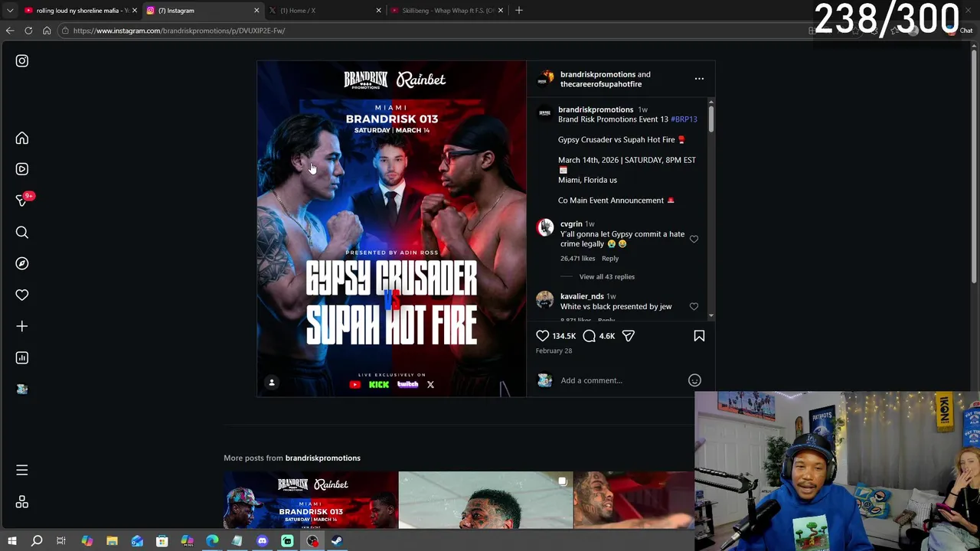Reply to cvgrin's comment
The height and width of the screenshot is (551, 980).
click(x=609, y=258)
